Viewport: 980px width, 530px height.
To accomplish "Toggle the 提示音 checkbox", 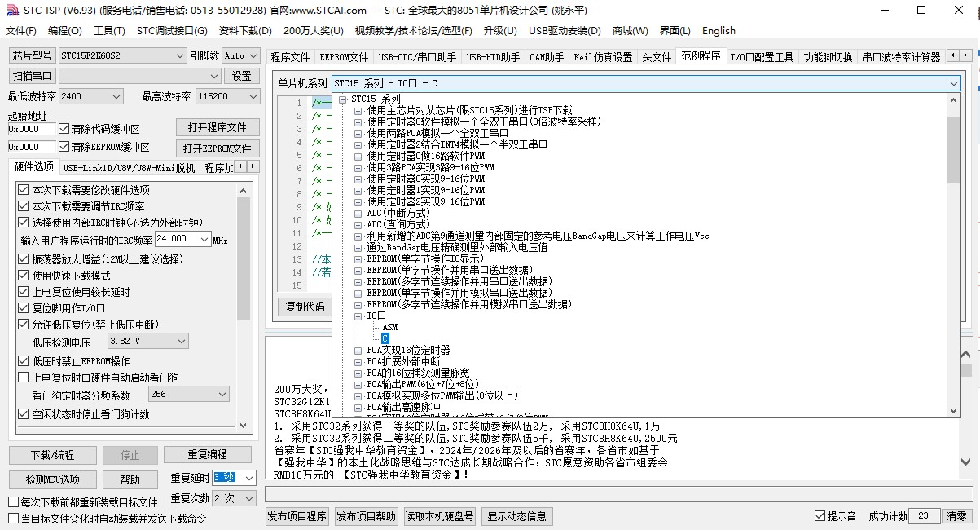I will tap(835, 516).
